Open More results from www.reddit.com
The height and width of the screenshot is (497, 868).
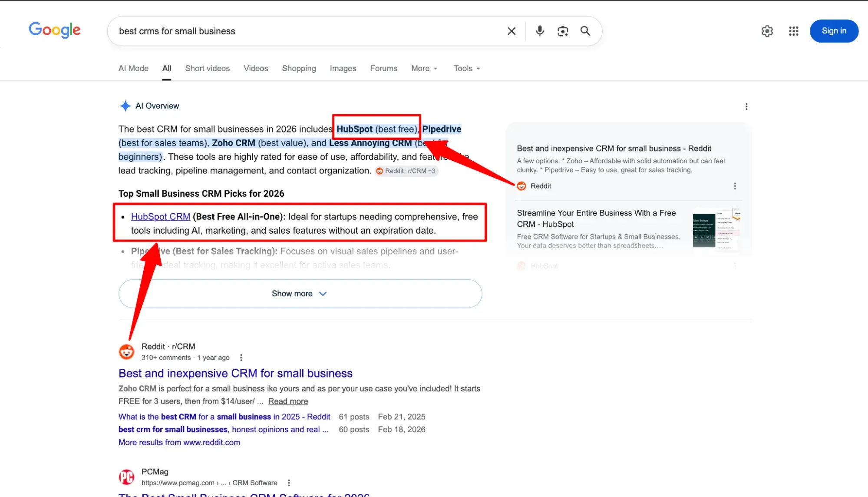[x=179, y=442]
